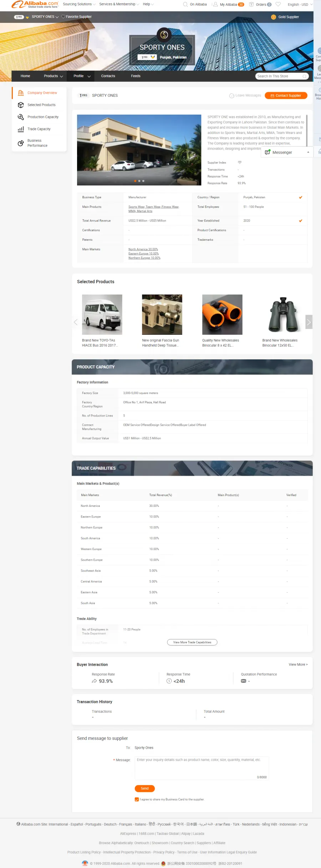
Task: Click the orange Send button
Action: point(145,788)
